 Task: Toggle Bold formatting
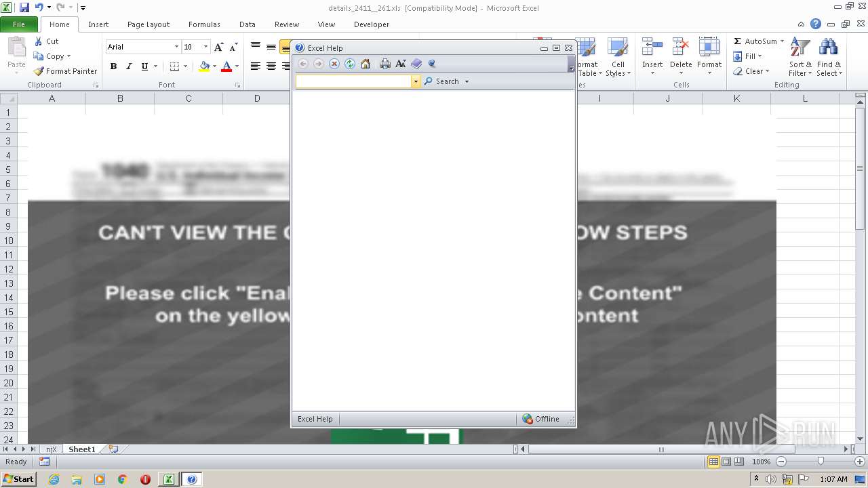[113, 66]
